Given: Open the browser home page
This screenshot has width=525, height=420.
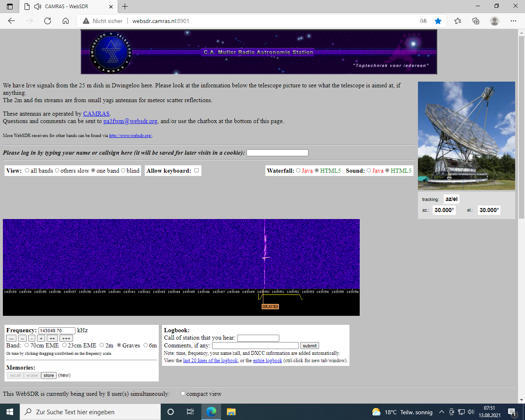Looking at the screenshot, I should click(66, 21).
